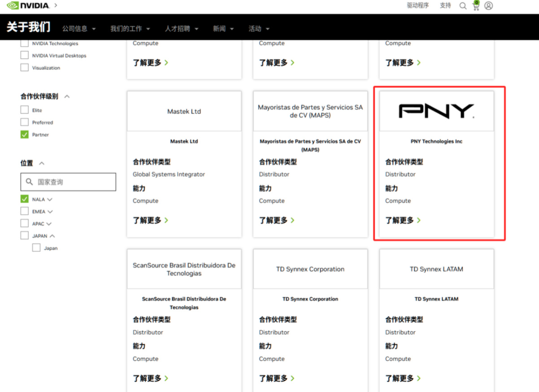Click the 支持 header link
This screenshot has height=392, width=539.
445,5
